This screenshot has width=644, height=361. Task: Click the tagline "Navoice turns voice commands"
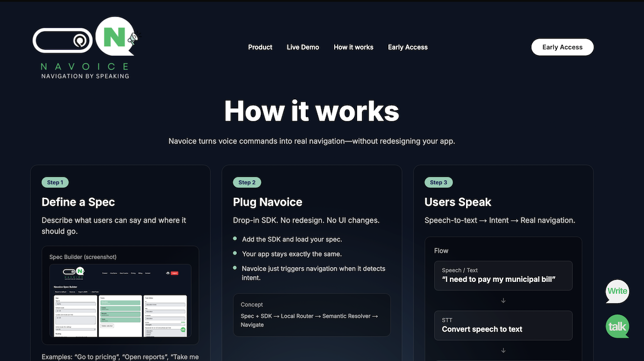312,141
